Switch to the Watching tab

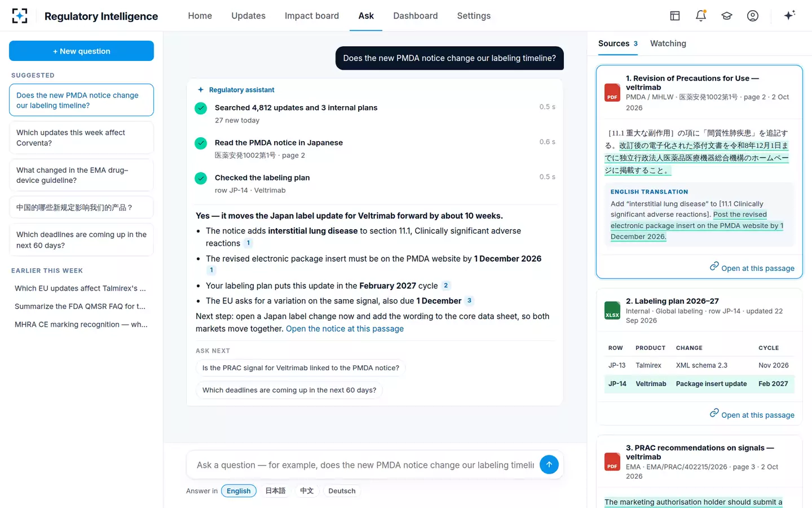pyautogui.click(x=668, y=43)
